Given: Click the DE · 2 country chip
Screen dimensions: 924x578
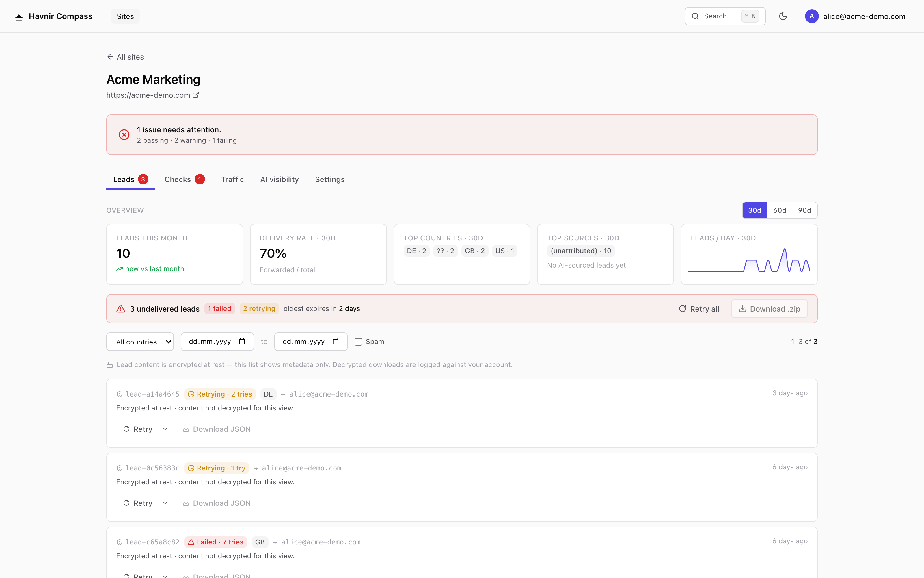Looking at the screenshot, I should point(416,251).
